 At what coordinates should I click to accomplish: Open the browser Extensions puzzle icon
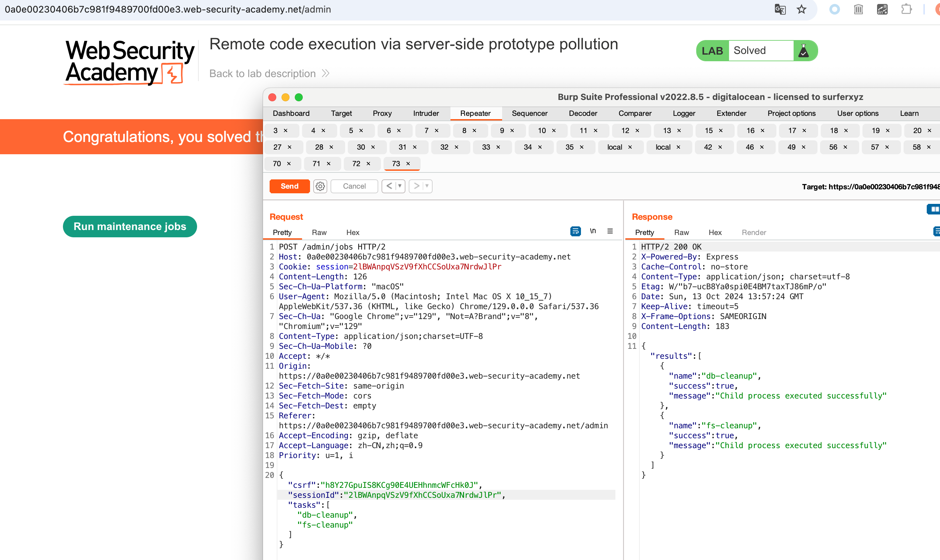[x=907, y=9]
